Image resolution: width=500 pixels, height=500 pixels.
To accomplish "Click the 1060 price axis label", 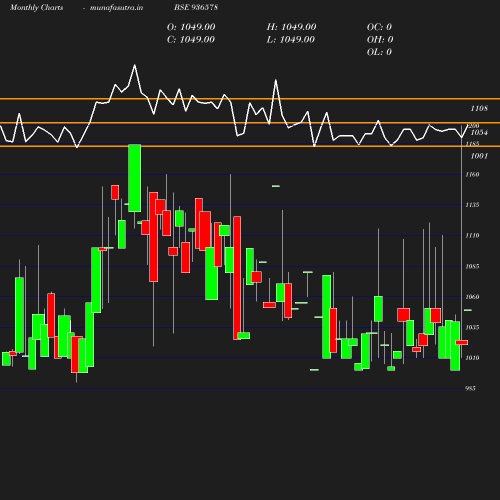I will coord(472,297).
